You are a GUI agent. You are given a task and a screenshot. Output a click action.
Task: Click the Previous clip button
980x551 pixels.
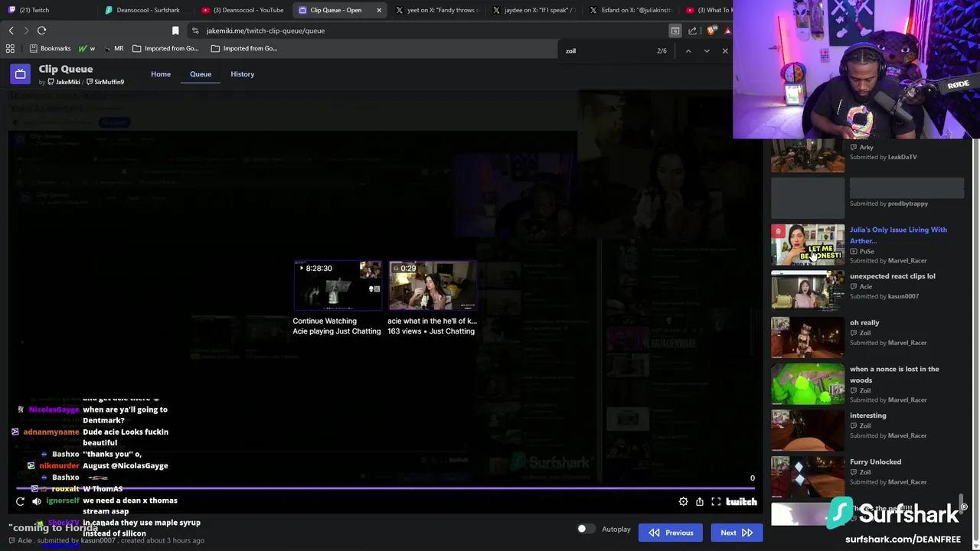point(671,533)
